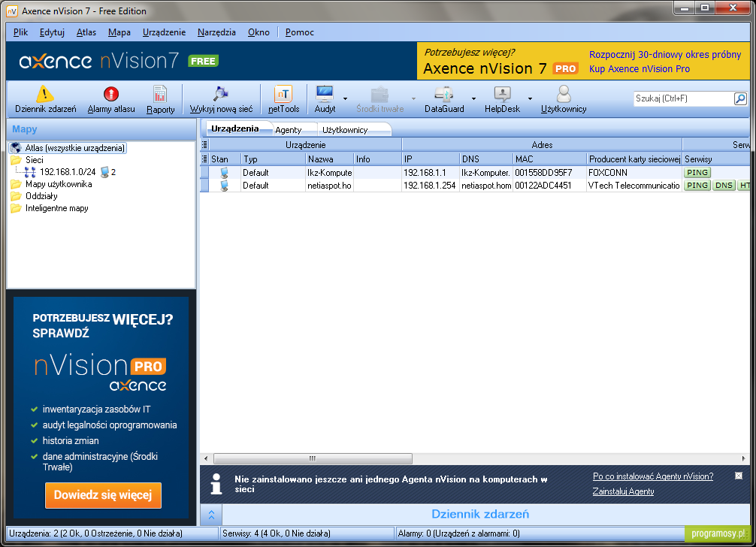756x547 pixels.
Task: Click the Stan column header
Action: point(225,159)
